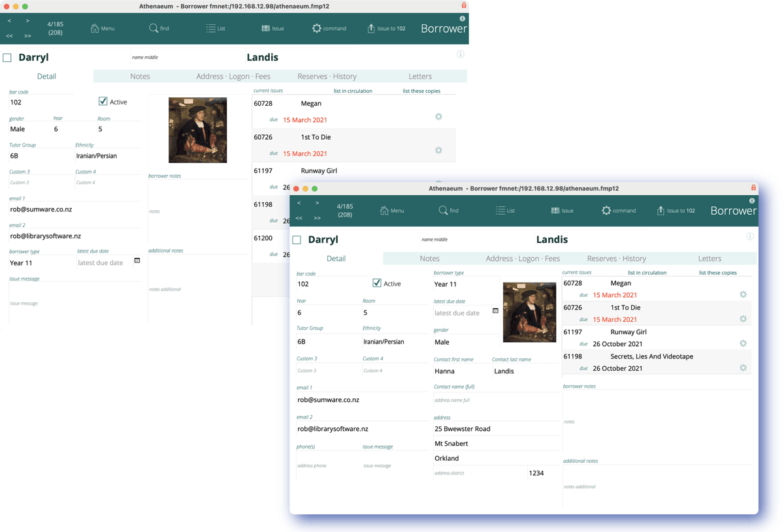The width and height of the screenshot is (784, 532).
Task: Open the List view icon in back window
Action: (x=210, y=29)
